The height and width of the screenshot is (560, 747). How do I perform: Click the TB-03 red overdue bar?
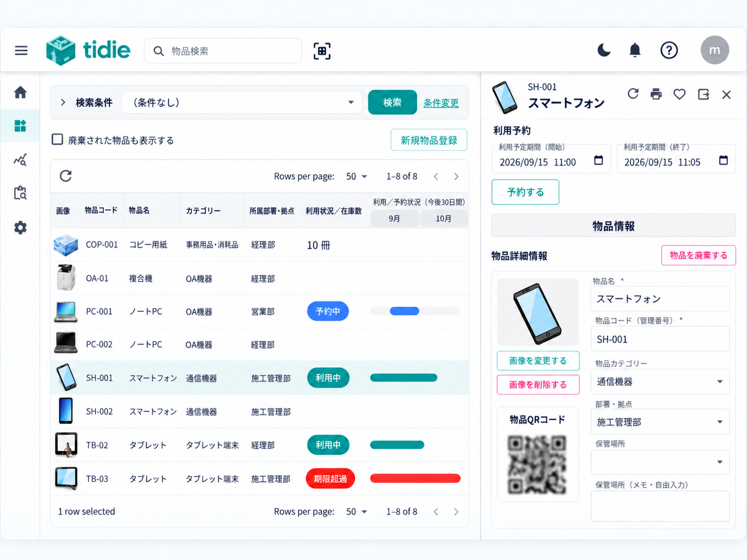coord(415,479)
